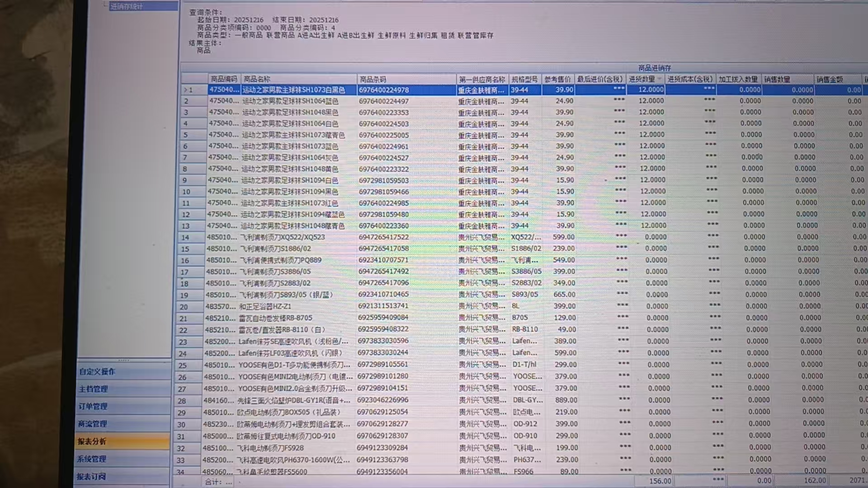The height and width of the screenshot is (488, 868).
Task: Click barcode cell 6947265417522
Action: click(383, 237)
